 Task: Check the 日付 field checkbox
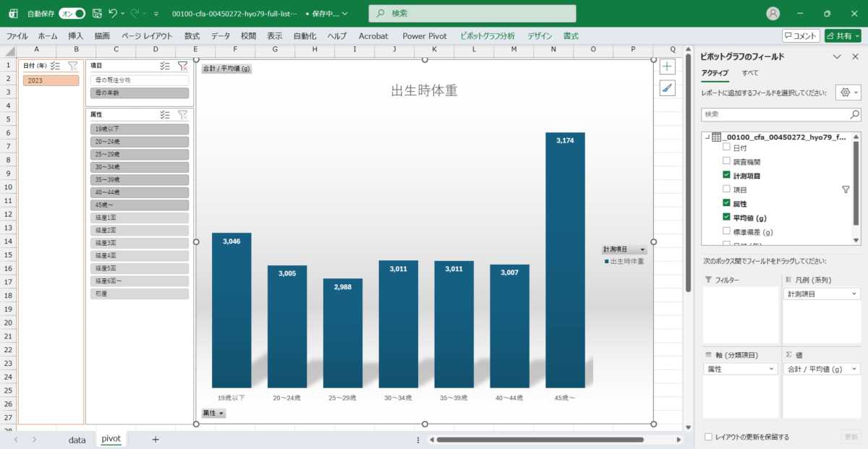[x=726, y=147]
